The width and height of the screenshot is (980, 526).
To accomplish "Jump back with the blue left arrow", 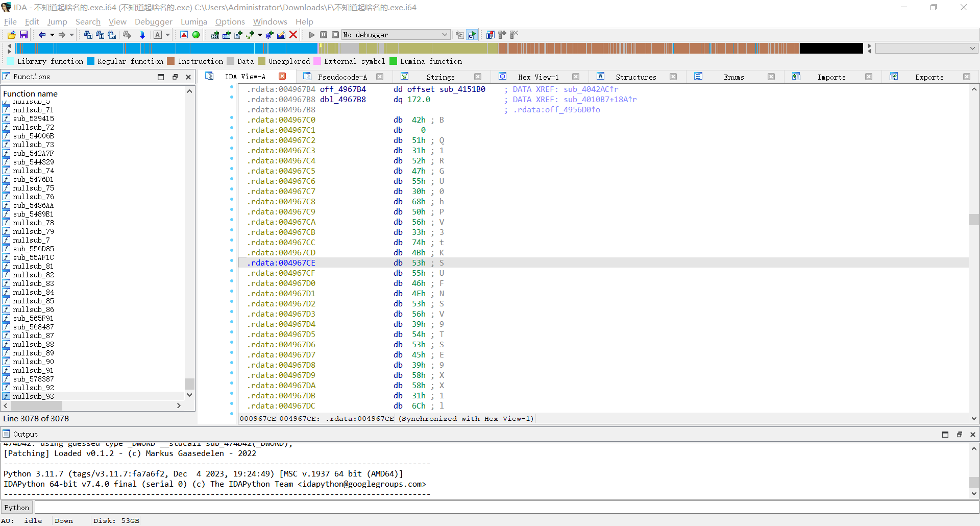I will tap(42, 35).
